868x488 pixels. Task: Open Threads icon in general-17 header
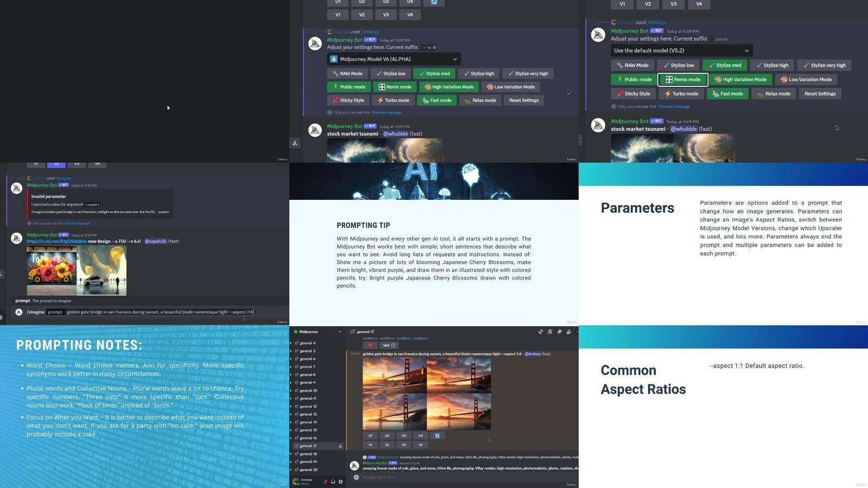[x=540, y=332]
